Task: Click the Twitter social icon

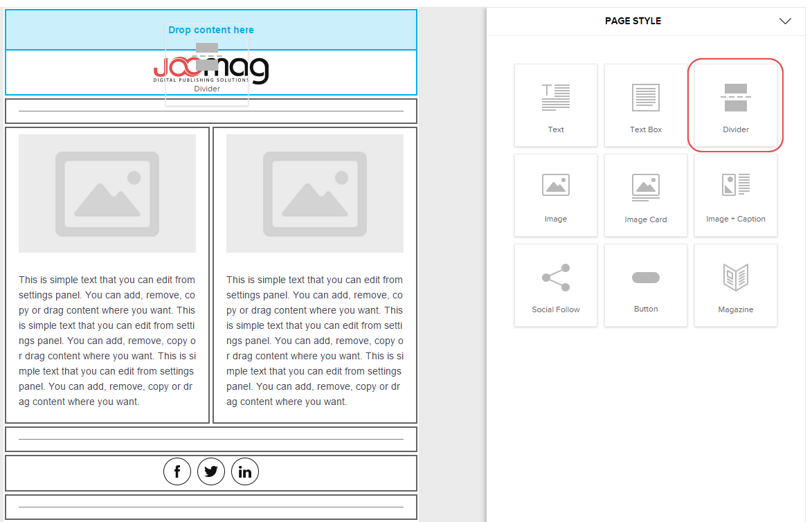Action: click(x=211, y=471)
